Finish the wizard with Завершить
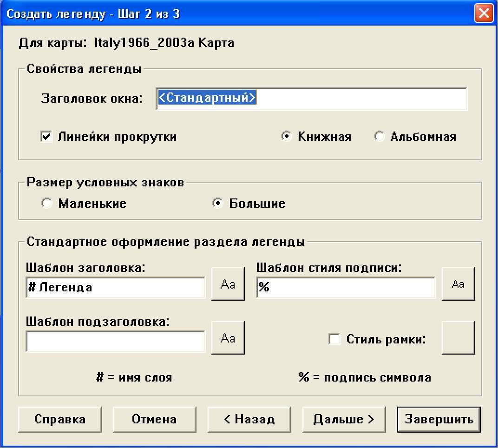The height and width of the screenshot is (448, 498). (x=439, y=419)
